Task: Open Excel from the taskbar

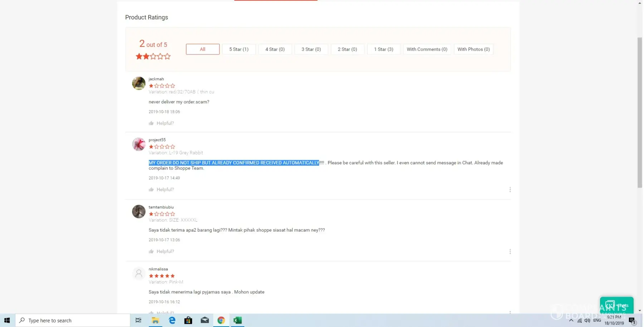Action: pos(238,321)
